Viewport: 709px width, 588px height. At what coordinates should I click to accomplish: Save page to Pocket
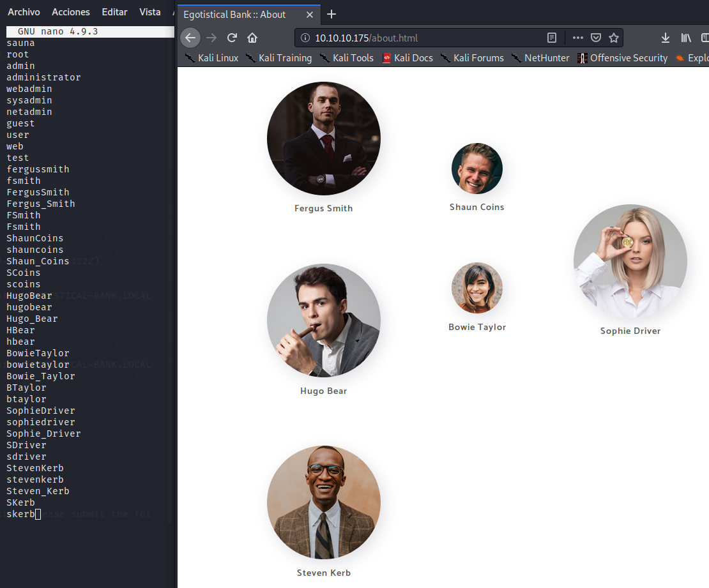[595, 38]
